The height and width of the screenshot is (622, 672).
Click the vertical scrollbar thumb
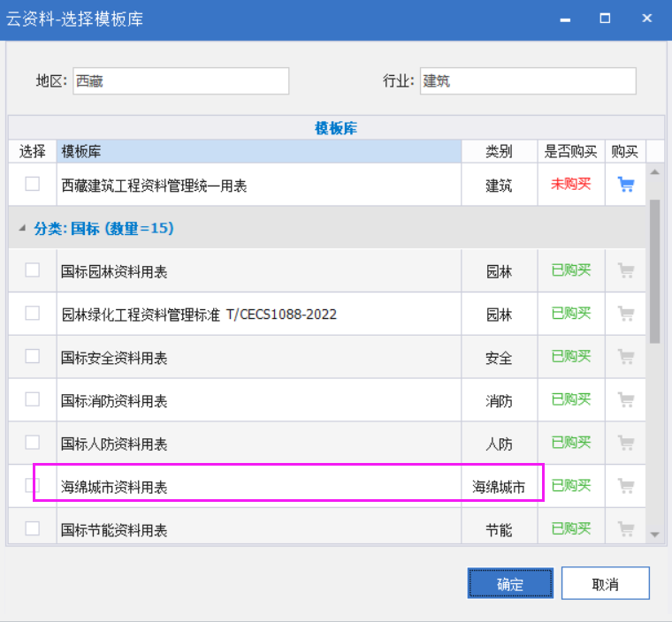[654, 271]
